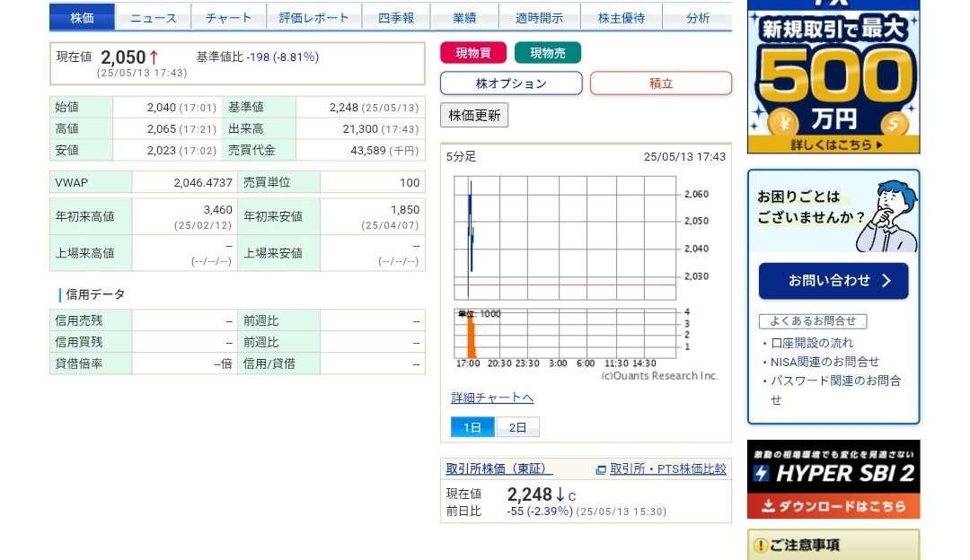Select the 四季報 tab
970x560 pixels.
pyautogui.click(x=396, y=18)
